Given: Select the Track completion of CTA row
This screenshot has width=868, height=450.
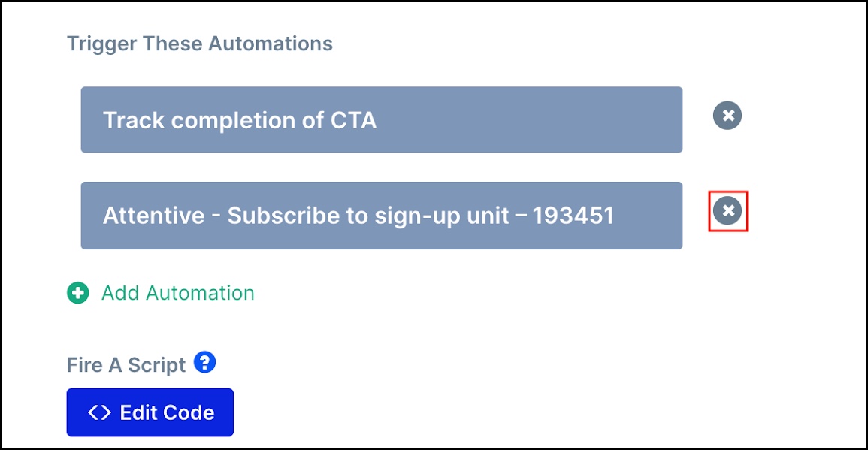Looking at the screenshot, I should (x=382, y=119).
